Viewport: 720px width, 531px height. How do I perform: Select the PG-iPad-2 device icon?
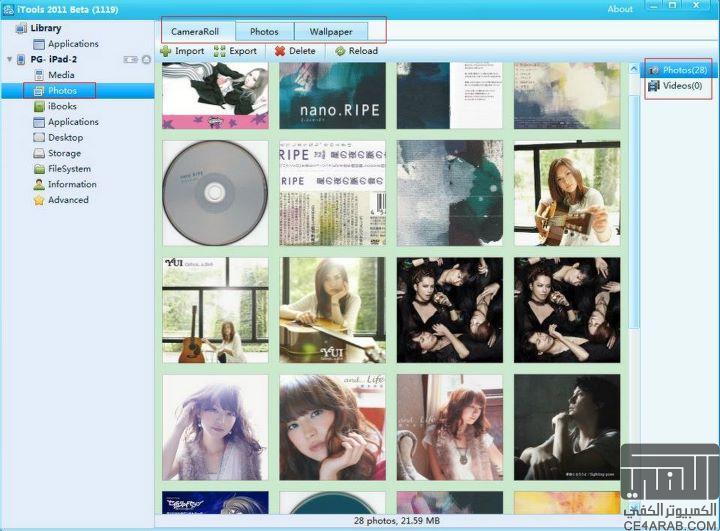pos(21,59)
